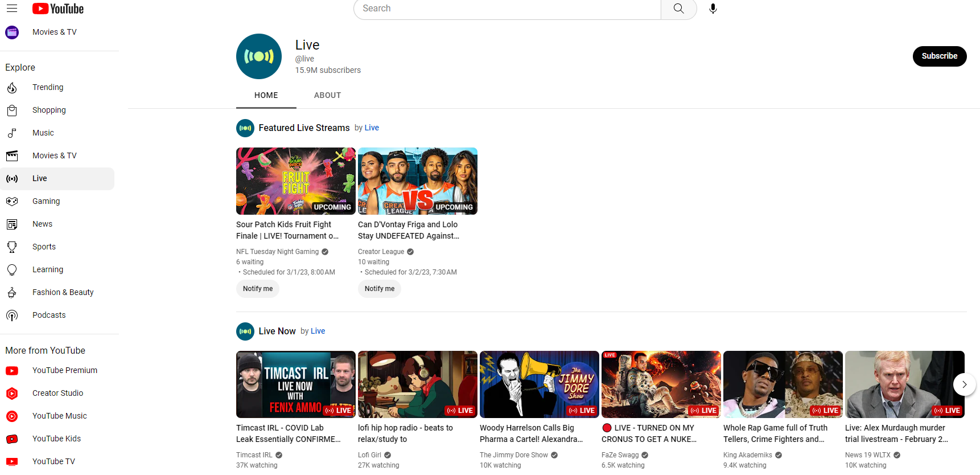Open the Timcast IRL live stream thumbnail
This screenshot has width=980, height=475.
pos(295,384)
